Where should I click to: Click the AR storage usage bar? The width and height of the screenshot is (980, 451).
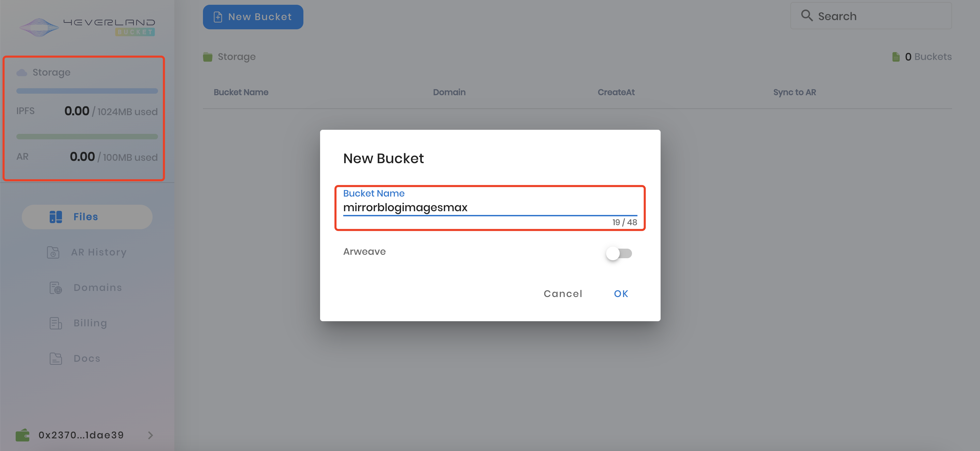point(87,137)
